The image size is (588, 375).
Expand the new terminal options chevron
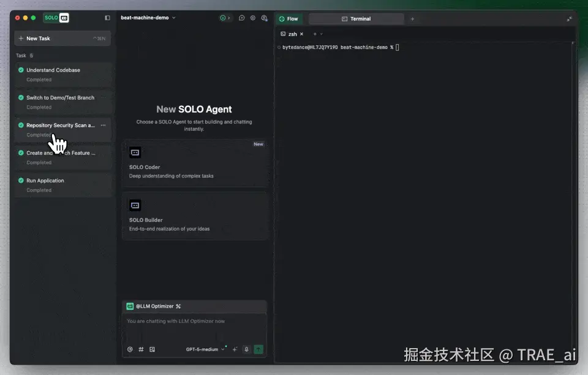tap(322, 34)
